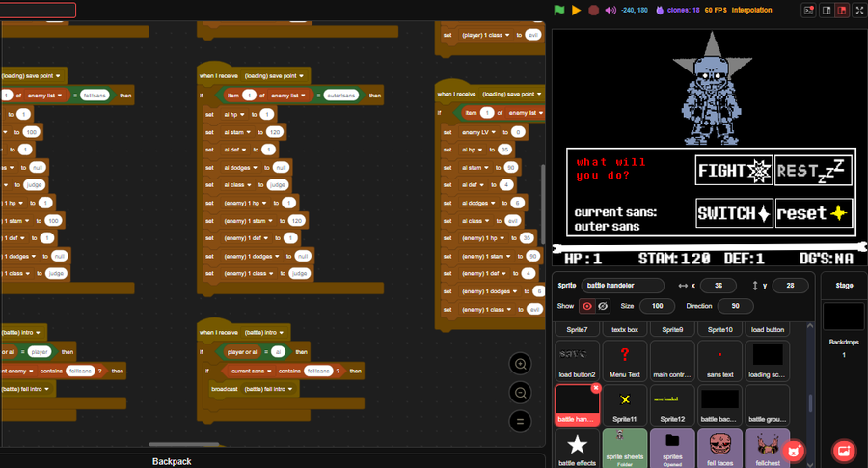
Task: Select the battle effects star sprite
Action: [577, 449]
